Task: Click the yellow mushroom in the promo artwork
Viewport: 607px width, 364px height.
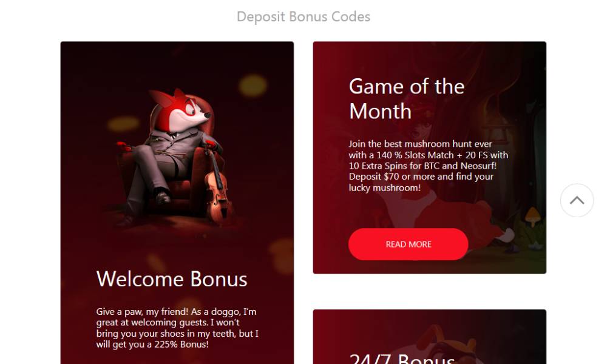Action: coord(534,215)
